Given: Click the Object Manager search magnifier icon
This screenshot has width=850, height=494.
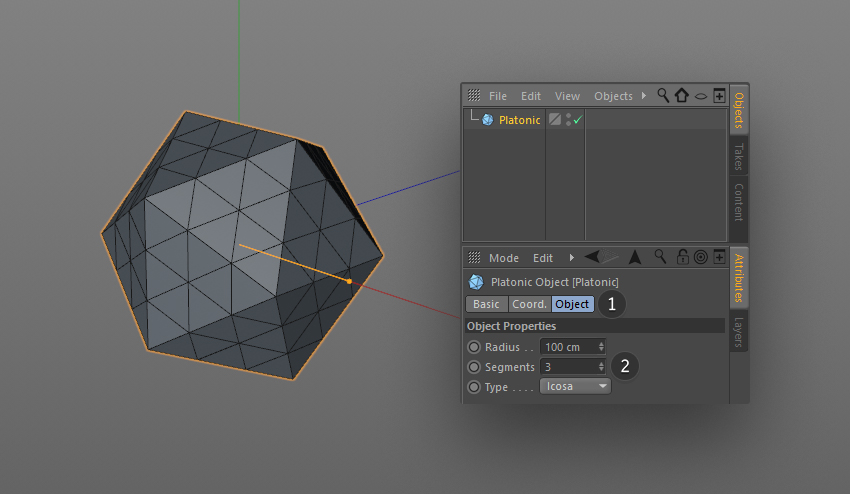Looking at the screenshot, I should [662, 95].
